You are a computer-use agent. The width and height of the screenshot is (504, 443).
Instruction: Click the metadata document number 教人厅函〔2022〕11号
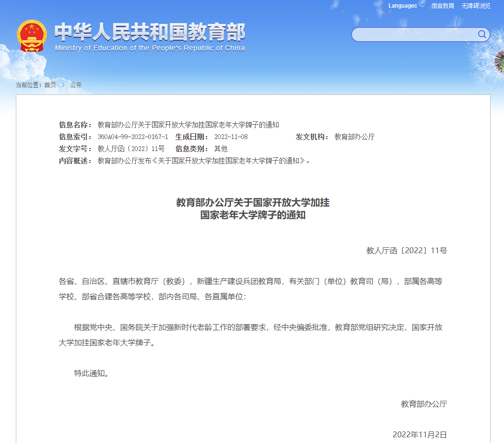point(131,149)
